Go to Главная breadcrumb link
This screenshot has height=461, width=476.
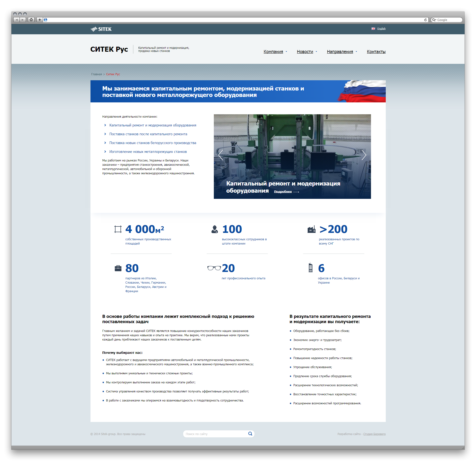[96, 74]
